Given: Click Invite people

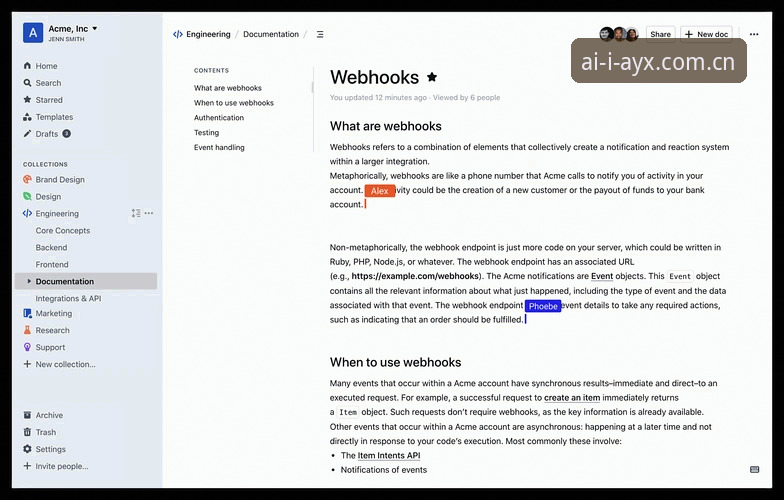Looking at the screenshot, I should coord(62,466).
